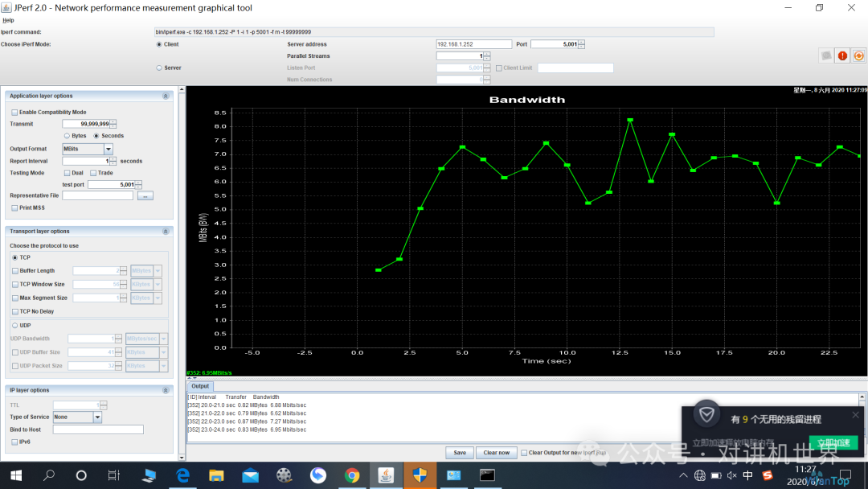Select the Server iPerf mode
The height and width of the screenshot is (489, 868).
[159, 68]
